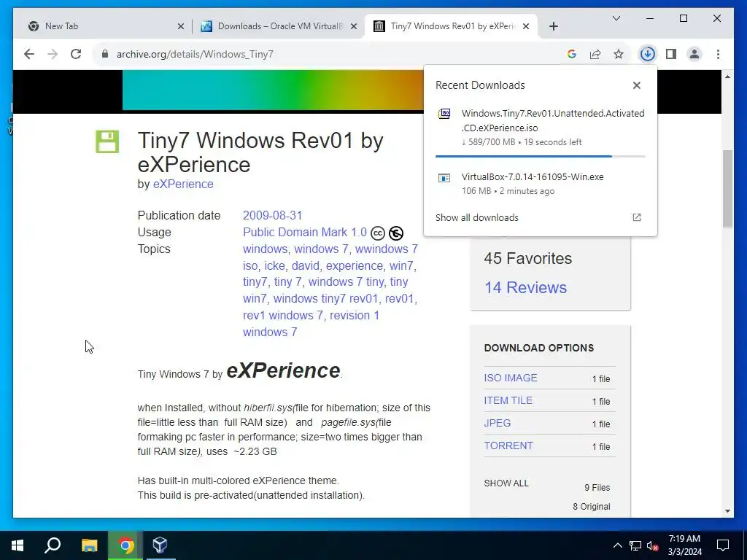Open the ITEM TILE download option
This screenshot has height=560, width=747.
point(508,400)
